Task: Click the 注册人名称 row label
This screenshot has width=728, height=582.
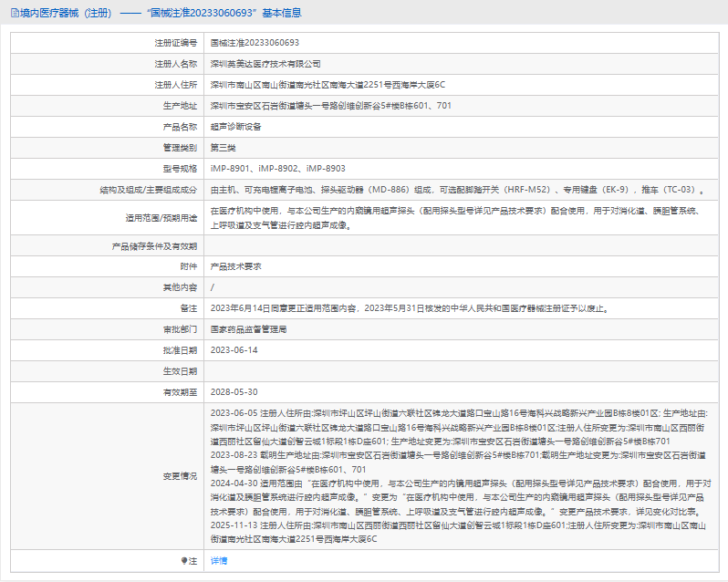Action: pyautogui.click(x=175, y=64)
